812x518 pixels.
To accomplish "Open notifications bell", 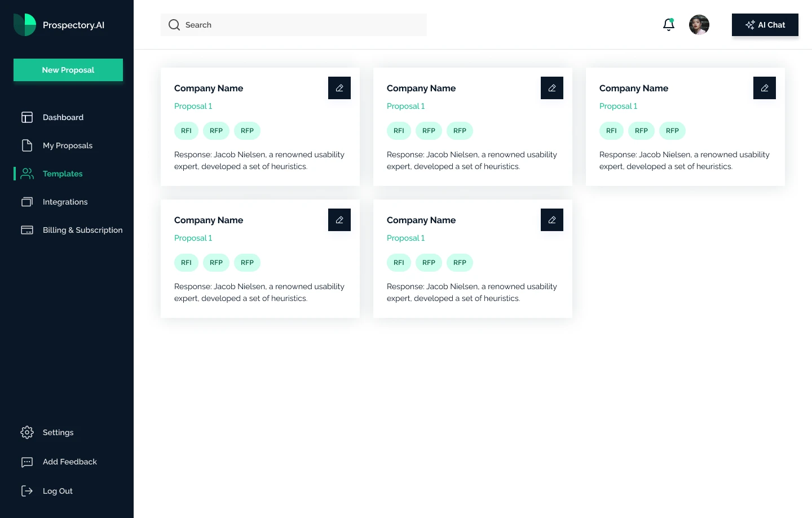I will coord(669,25).
